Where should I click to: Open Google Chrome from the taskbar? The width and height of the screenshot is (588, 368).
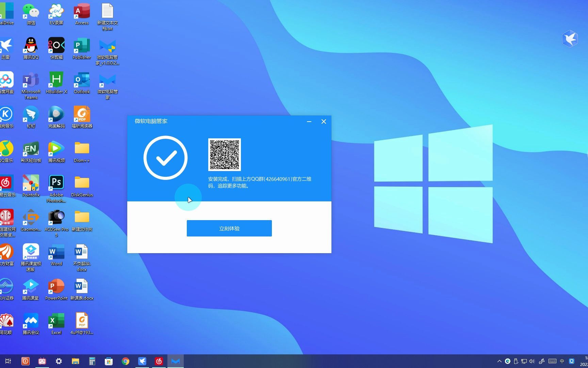click(126, 361)
